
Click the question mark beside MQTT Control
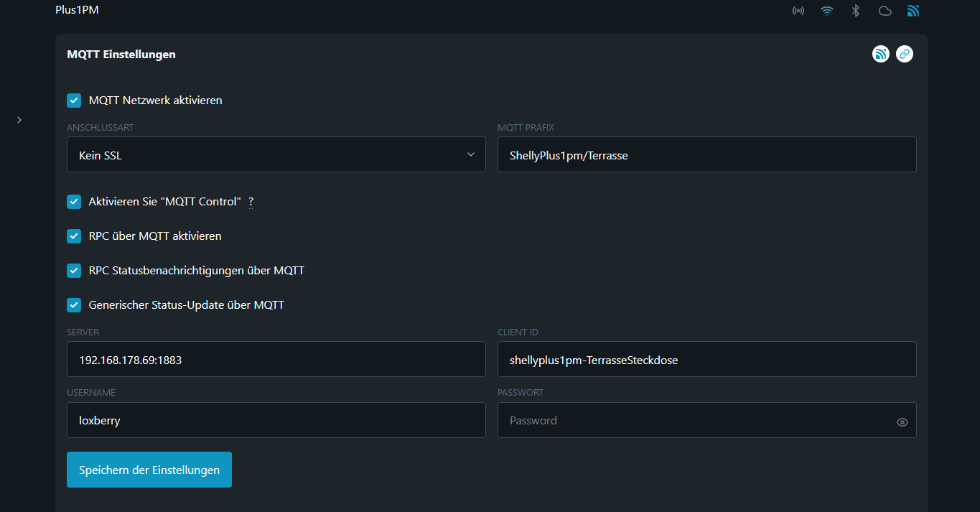pos(251,202)
